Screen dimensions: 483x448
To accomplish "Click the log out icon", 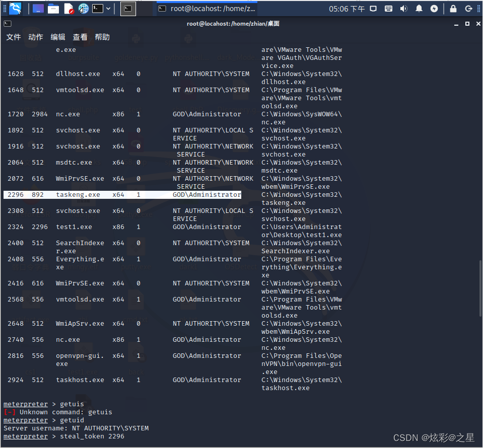I will [x=468, y=9].
